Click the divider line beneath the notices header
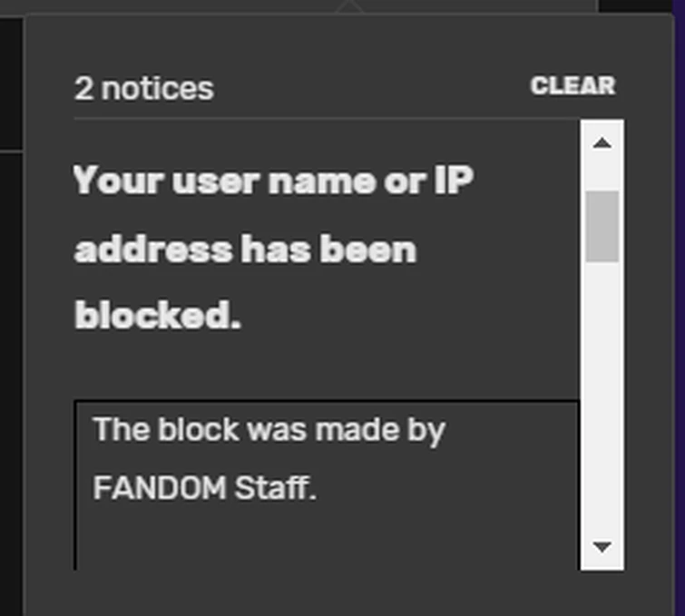Image resolution: width=685 pixels, height=616 pixels. pos(327,119)
